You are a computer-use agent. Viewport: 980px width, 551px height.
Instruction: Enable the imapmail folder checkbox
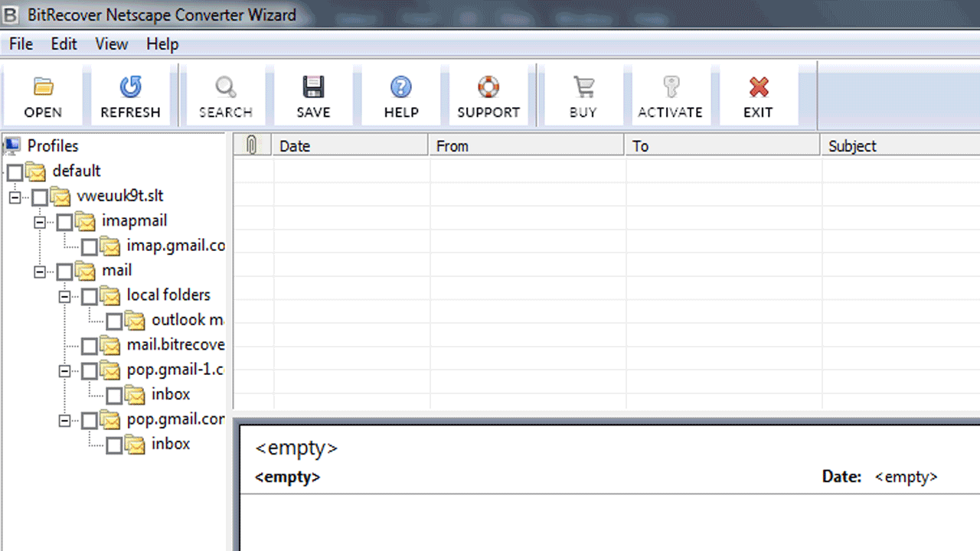(64, 222)
